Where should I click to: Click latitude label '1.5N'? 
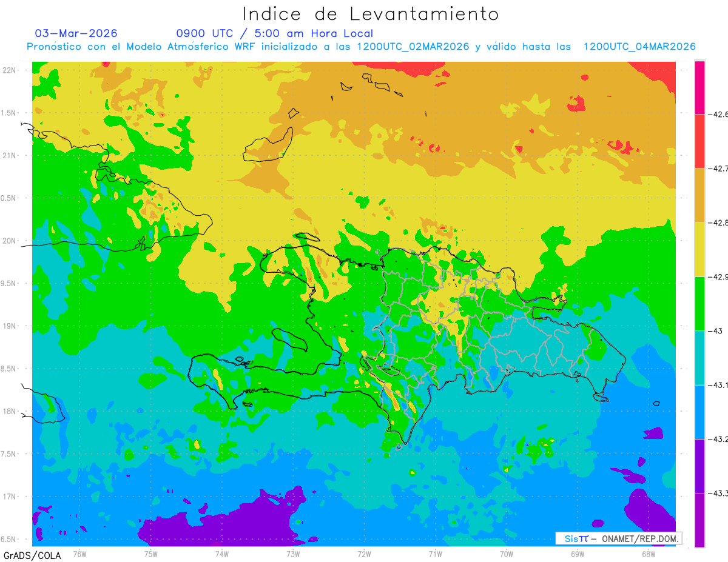click(x=8, y=113)
